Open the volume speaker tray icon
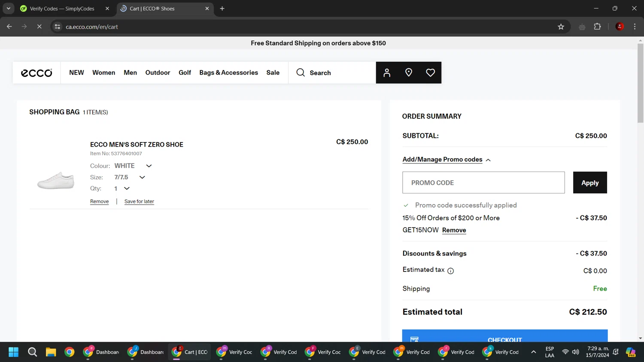Viewport: 644px width, 362px height. click(x=575, y=352)
